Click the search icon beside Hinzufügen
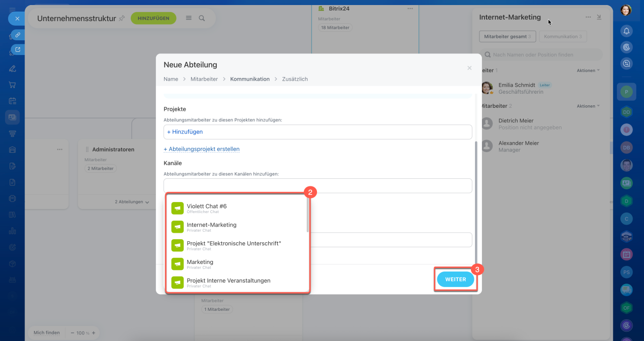Screen dimensions: 644x341 [x=202, y=18]
